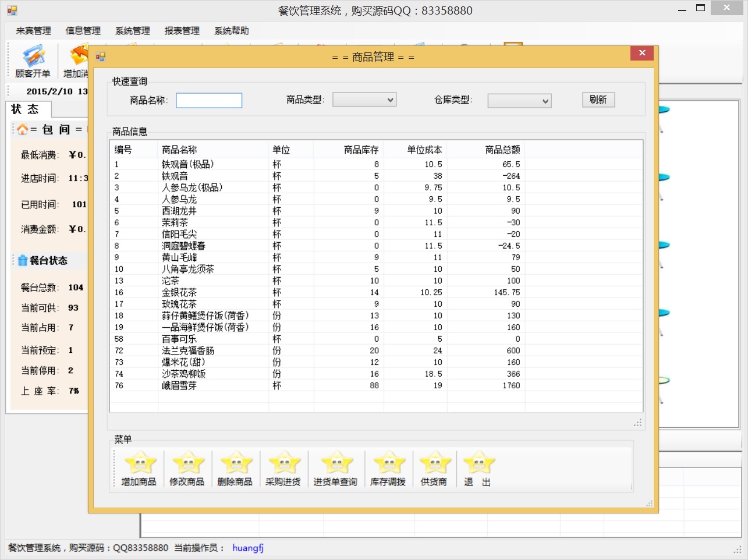Open the 系统帮助 menu

tap(231, 31)
